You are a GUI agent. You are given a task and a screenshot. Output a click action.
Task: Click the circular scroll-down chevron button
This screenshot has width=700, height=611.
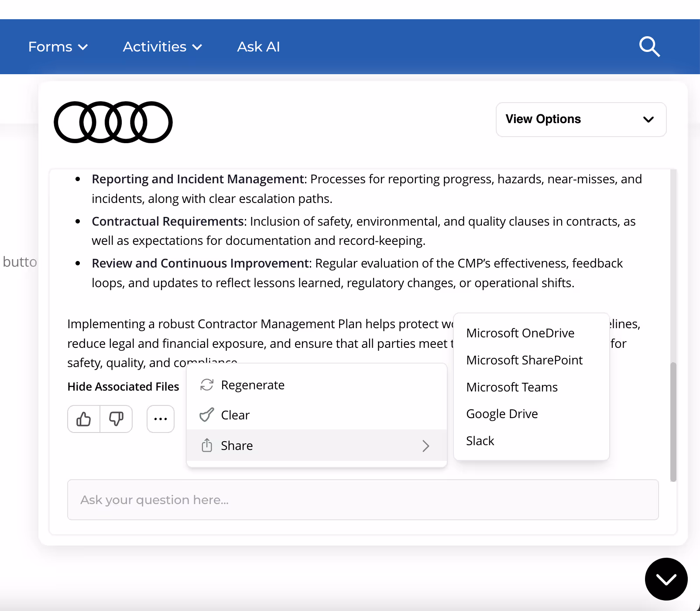(666, 579)
